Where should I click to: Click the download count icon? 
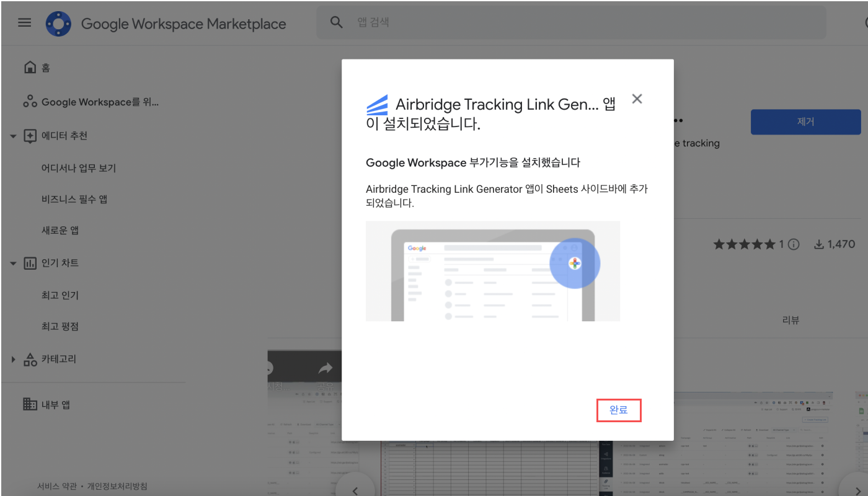819,244
